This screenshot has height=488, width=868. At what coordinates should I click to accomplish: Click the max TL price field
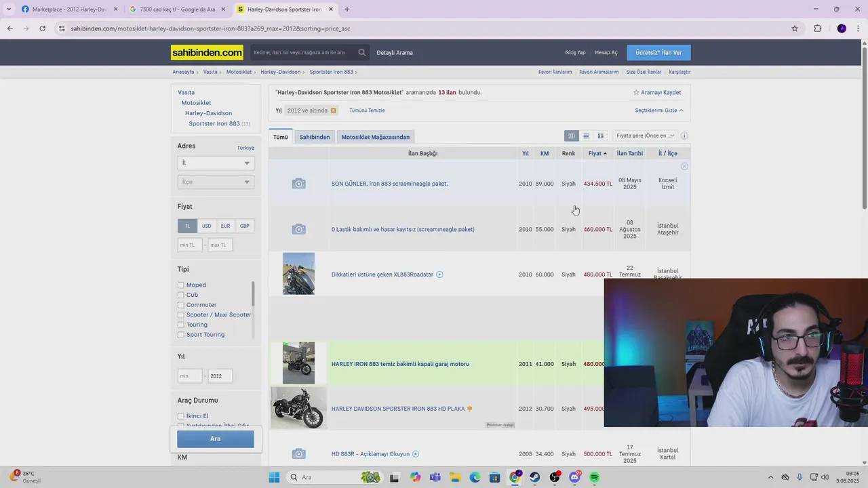point(220,245)
